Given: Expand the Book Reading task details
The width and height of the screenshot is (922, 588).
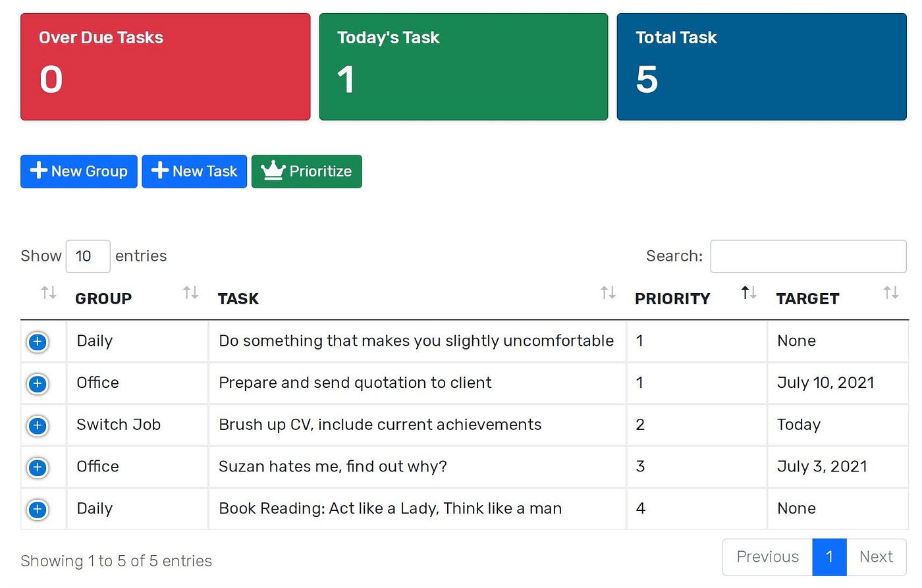Looking at the screenshot, I should [38, 510].
